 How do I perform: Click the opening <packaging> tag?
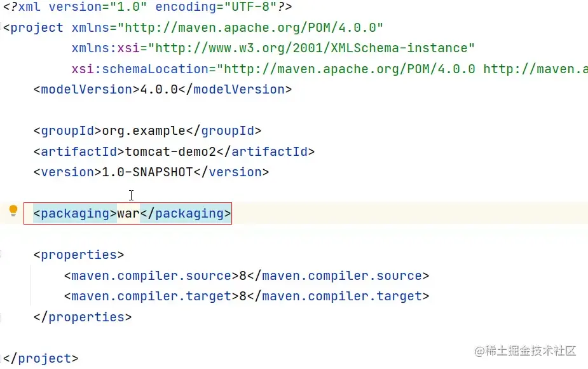click(75, 214)
